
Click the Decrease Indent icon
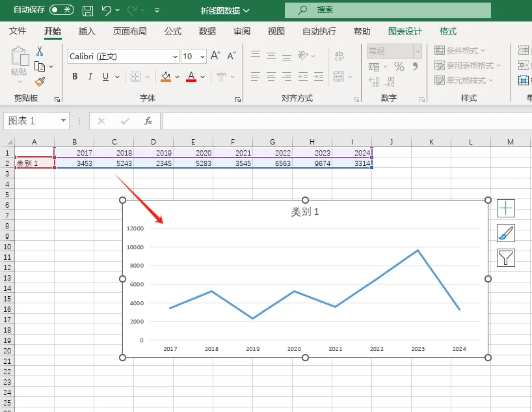tap(302, 76)
